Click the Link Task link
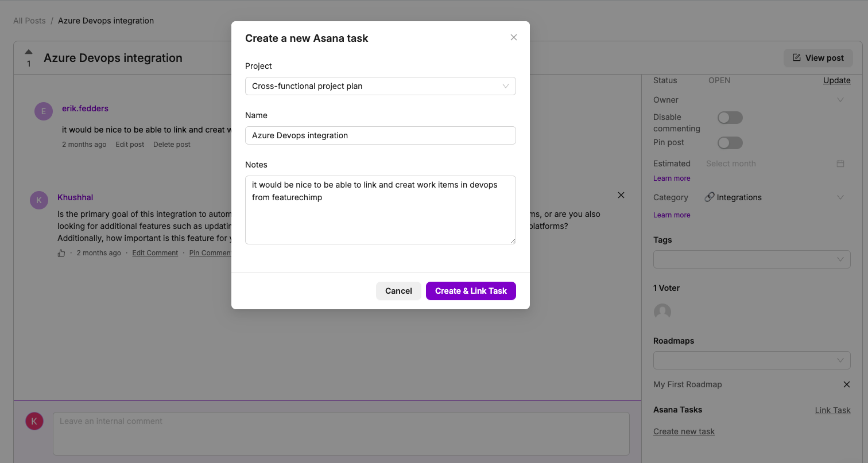Image resolution: width=868 pixels, height=463 pixels. pyautogui.click(x=832, y=410)
